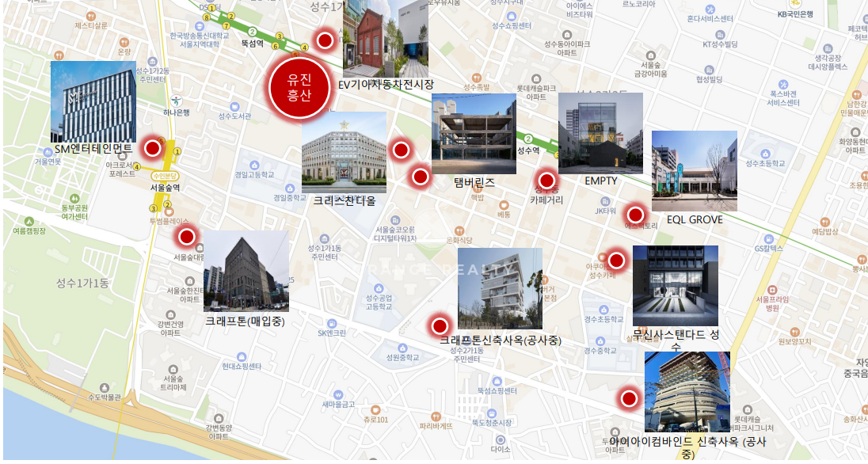Screen dimensions: 868x464
Task: Select the 제스티살룬 restaurant icon
Action: coord(91,16)
